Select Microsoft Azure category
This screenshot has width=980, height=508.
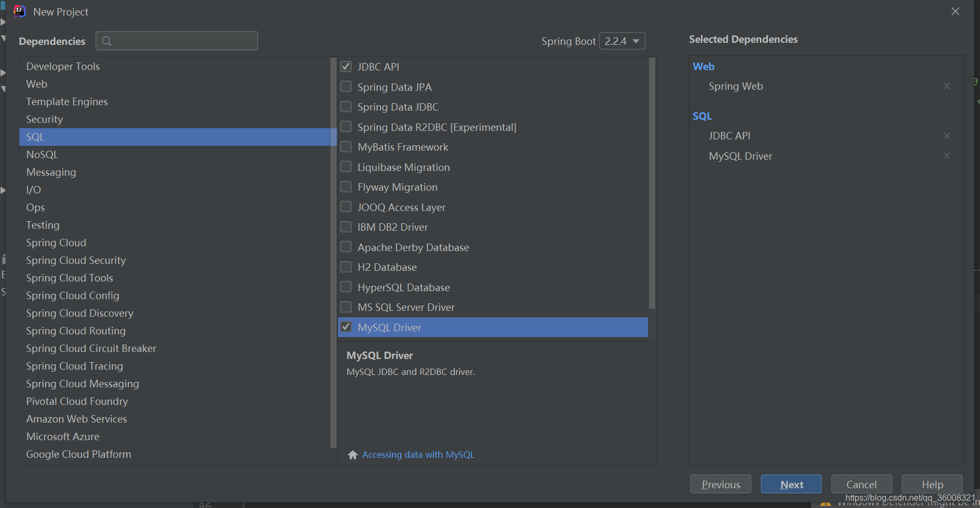(175, 436)
